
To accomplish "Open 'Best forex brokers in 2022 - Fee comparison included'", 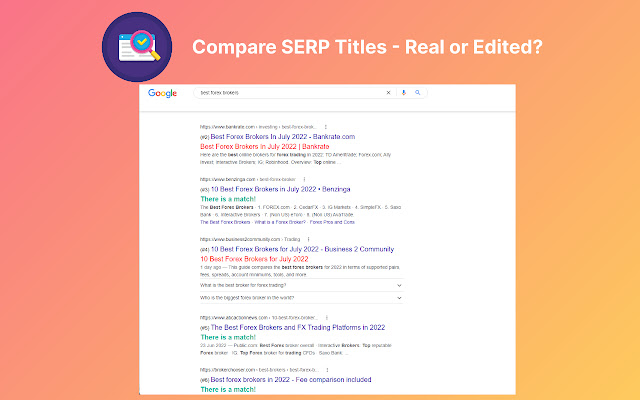I will tap(291, 380).
